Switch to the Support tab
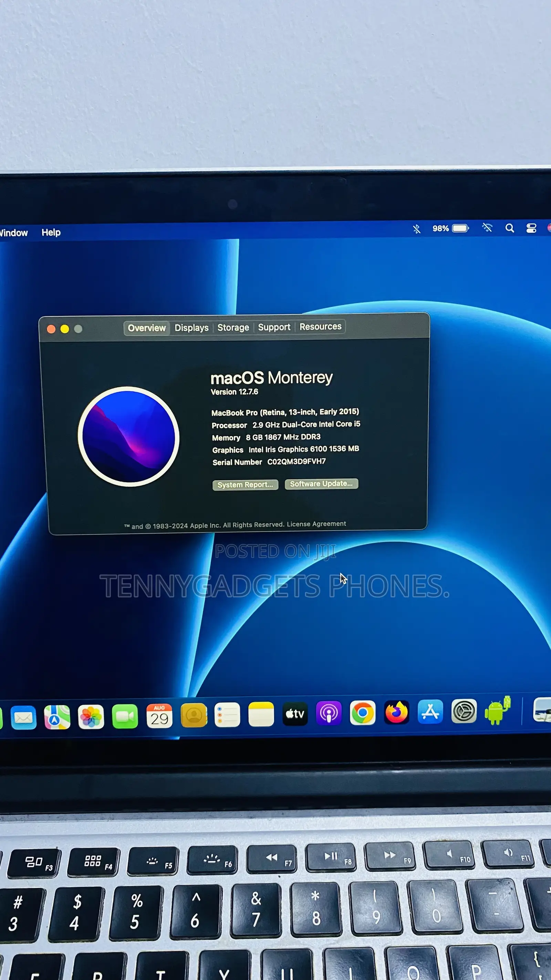The image size is (551, 980). click(274, 327)
